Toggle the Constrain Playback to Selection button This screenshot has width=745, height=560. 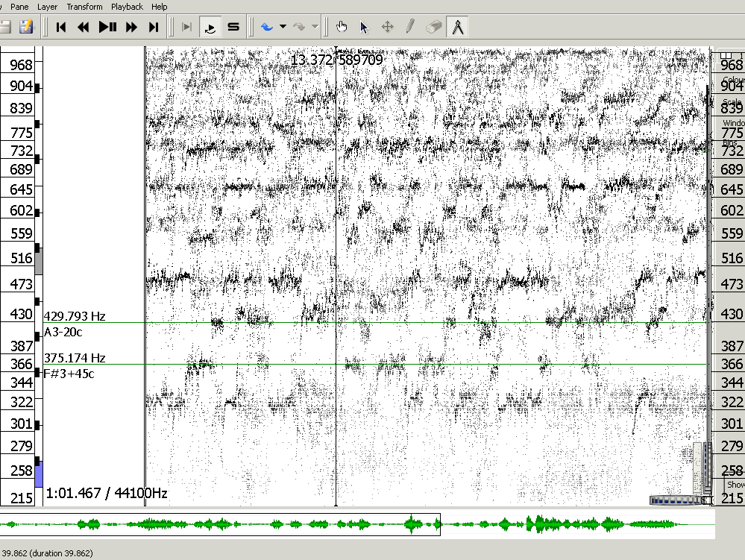pyautogui.click(x=186, y=28)
